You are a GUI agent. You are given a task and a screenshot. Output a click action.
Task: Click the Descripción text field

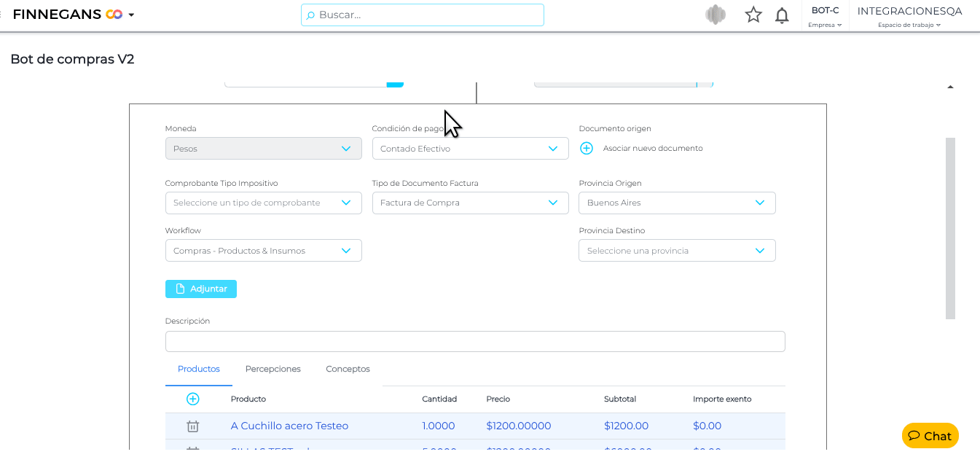[x=475, y=341]
